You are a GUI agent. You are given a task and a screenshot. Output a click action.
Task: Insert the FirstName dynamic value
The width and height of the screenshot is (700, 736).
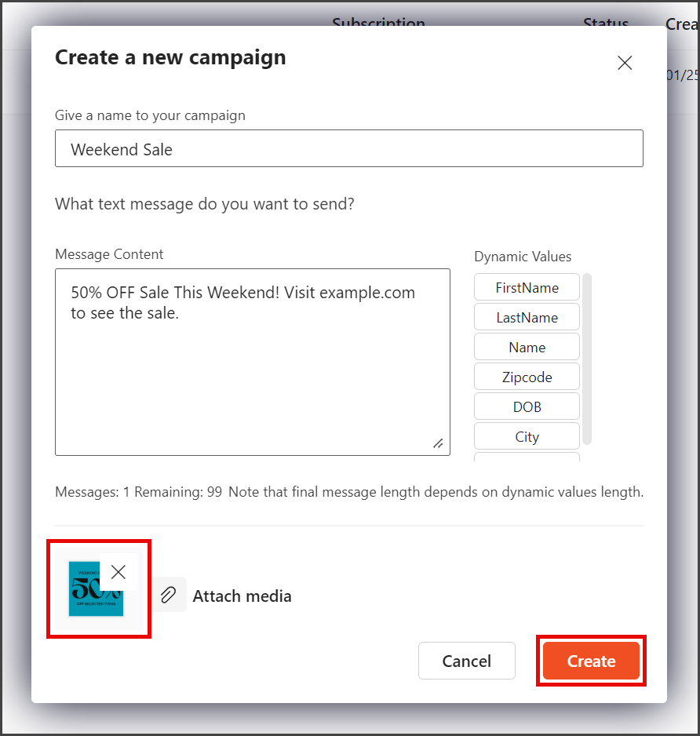point(527,287)
